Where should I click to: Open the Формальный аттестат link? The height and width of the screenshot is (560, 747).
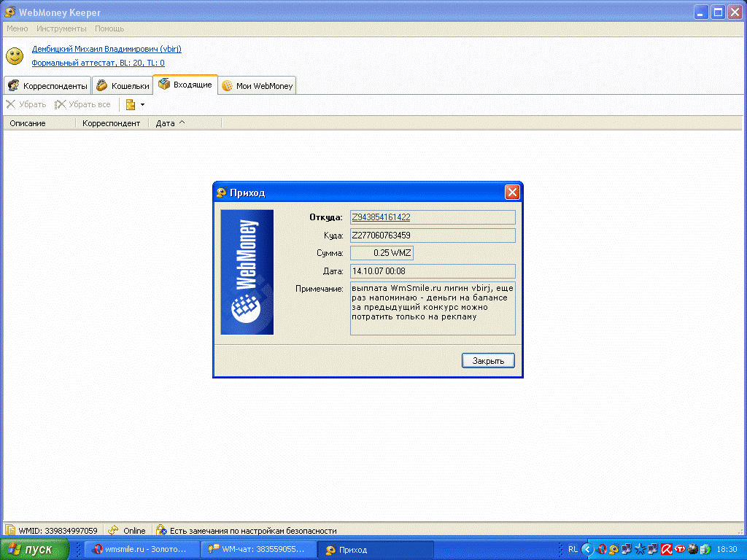[x=98, y=63]
